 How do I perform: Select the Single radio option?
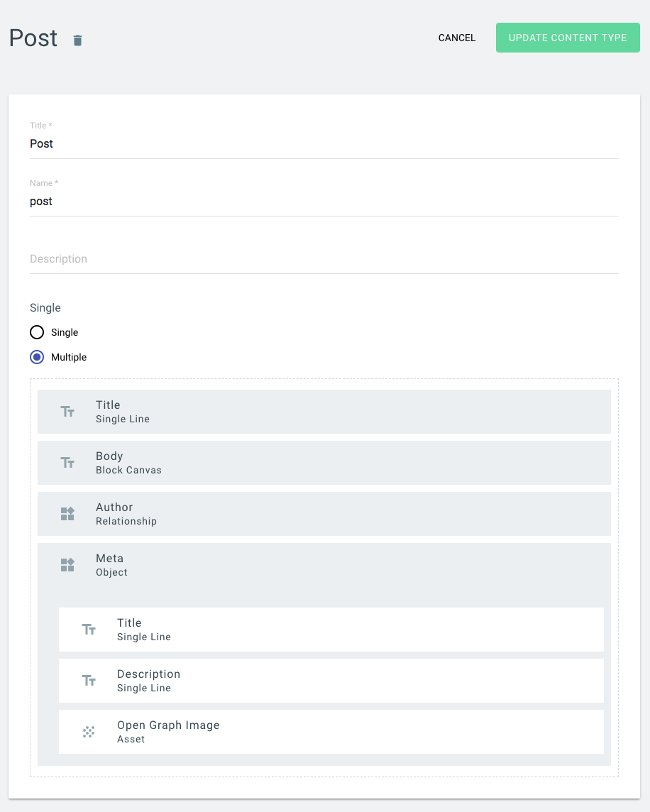tap(36, 332)
